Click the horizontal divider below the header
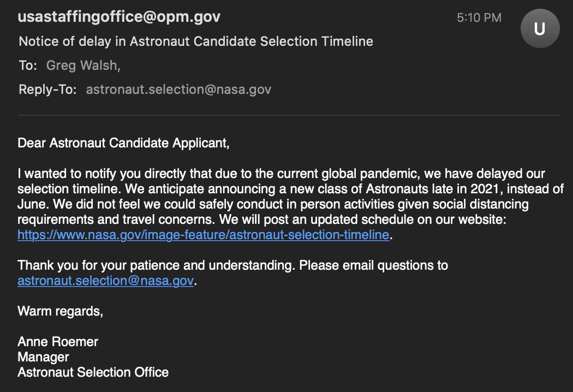Screen dimensions: 573x392 pyautogui.click(x=289, y=115)
